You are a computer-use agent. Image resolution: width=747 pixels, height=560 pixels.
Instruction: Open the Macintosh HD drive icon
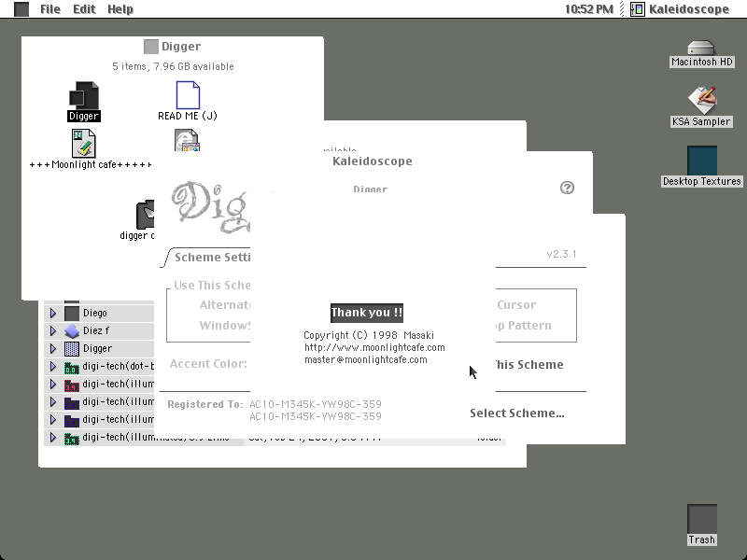[701, 48]
